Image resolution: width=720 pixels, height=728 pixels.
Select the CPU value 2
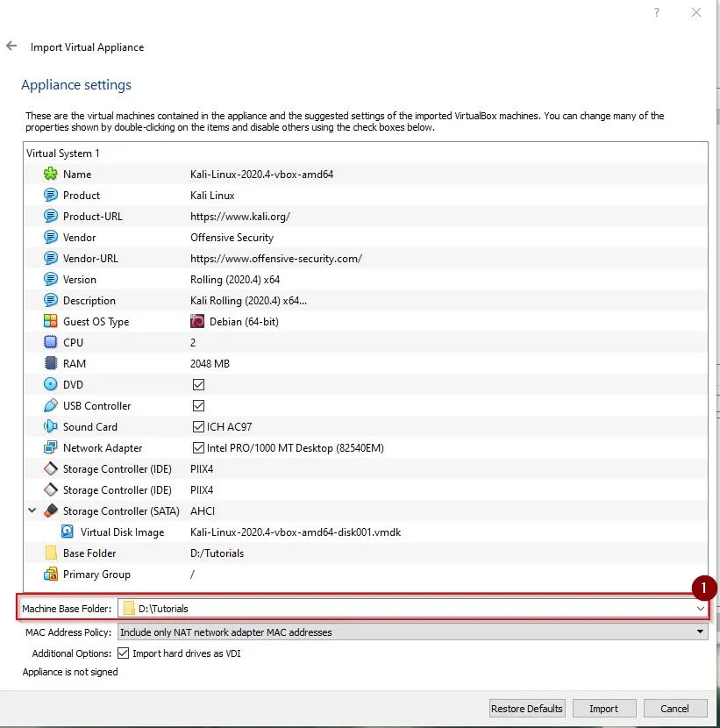tap(193, 343)
